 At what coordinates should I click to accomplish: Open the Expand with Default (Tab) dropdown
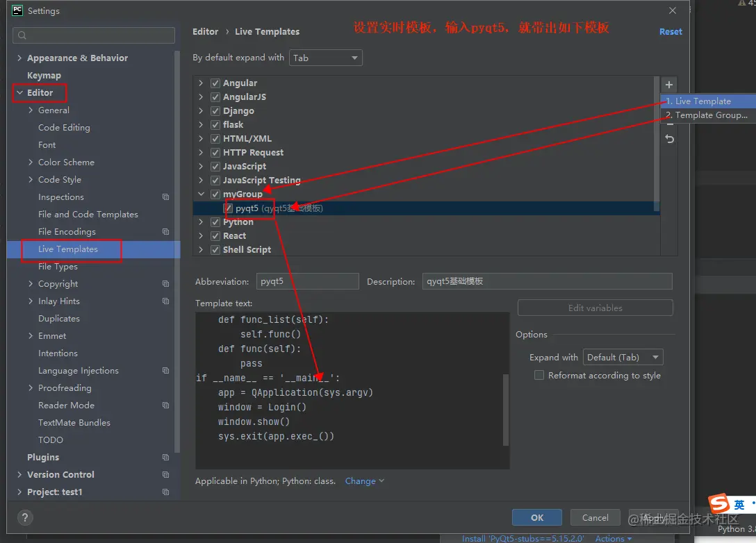click(x=623, y=358)
